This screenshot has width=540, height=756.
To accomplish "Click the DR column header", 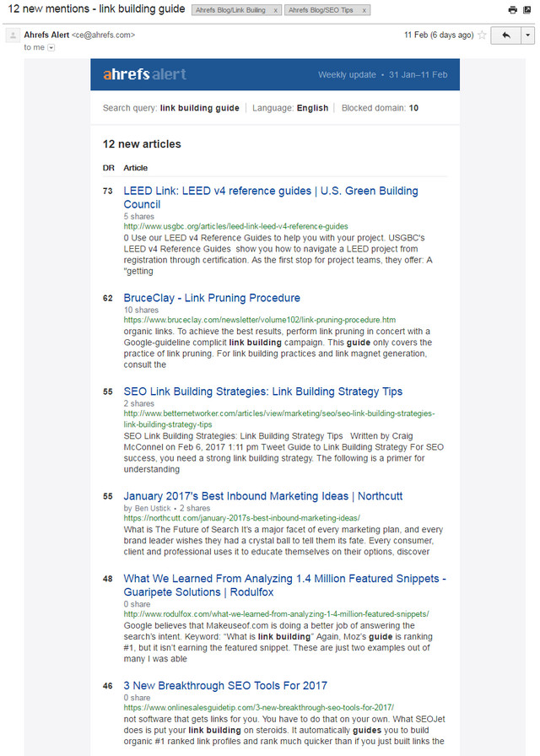I will (x=109, y=168).
